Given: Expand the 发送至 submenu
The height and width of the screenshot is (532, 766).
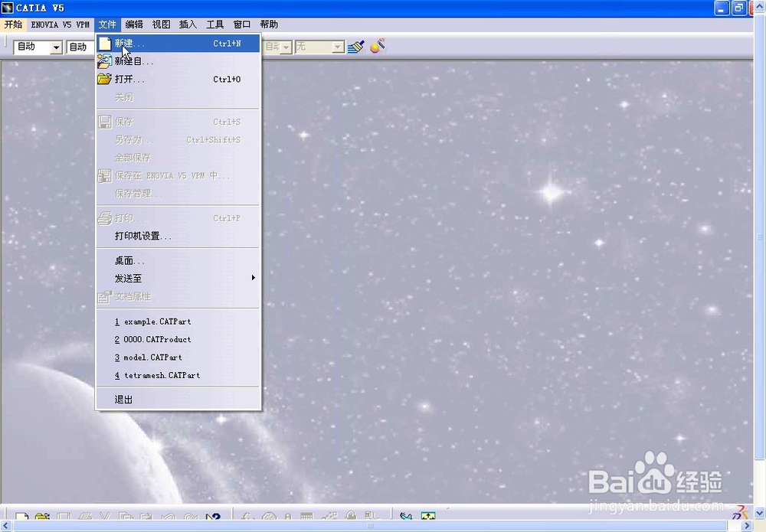Looking at the screenshot, I should click(x=178, y=278).
